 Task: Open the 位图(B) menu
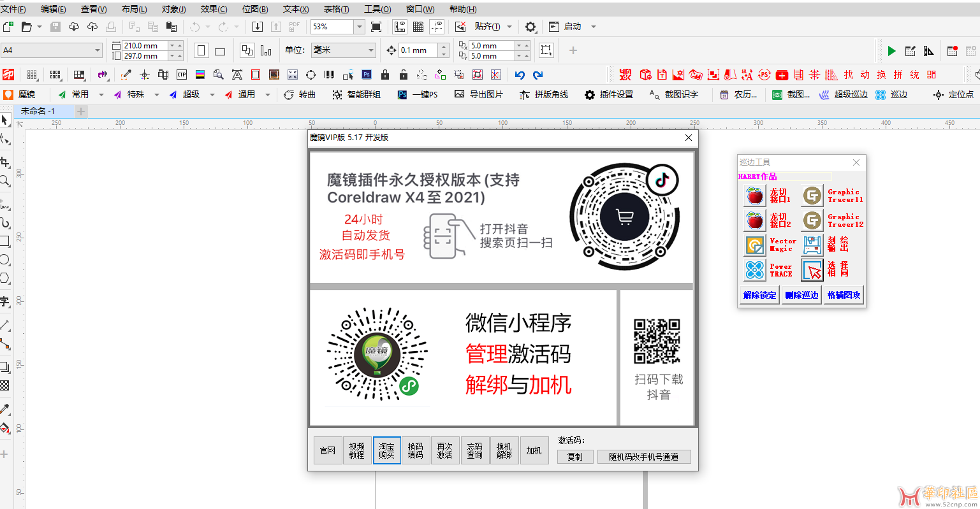pyautogui.click(x=255, y=9)
